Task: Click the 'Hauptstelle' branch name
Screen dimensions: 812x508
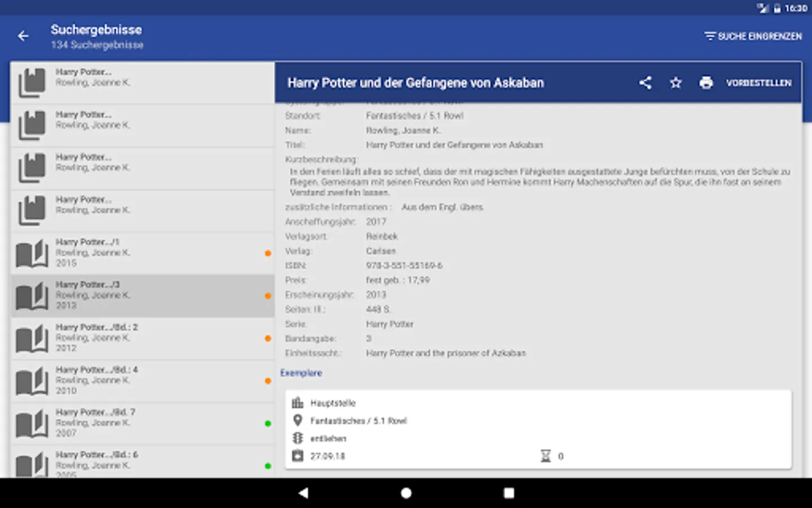Action: click(x=333, y=403)
